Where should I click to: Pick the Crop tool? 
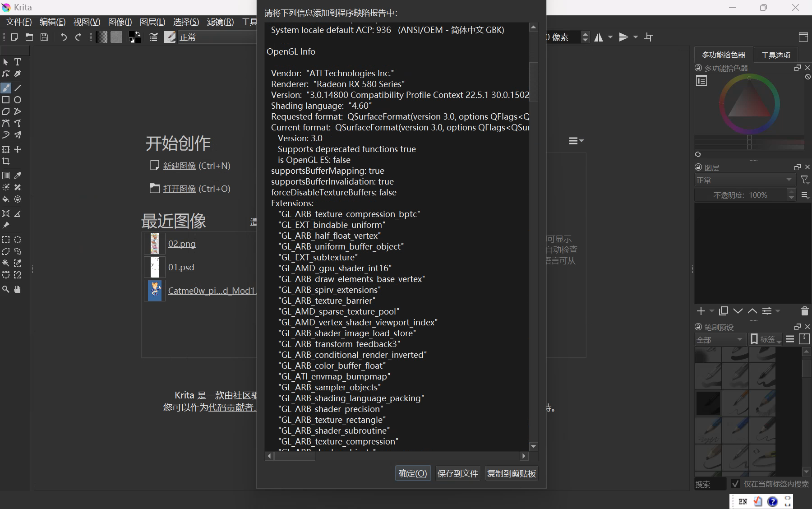coord(6,161)
